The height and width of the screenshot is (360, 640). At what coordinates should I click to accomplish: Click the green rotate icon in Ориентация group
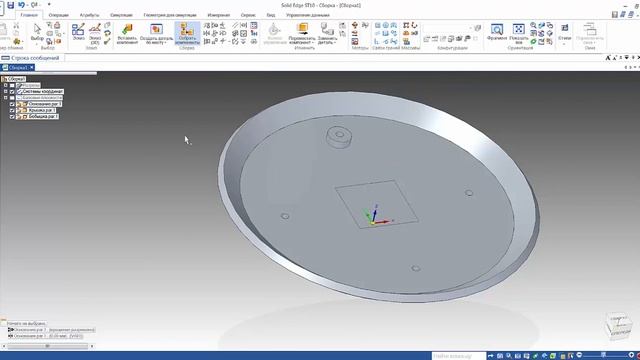tap(533, 42)
